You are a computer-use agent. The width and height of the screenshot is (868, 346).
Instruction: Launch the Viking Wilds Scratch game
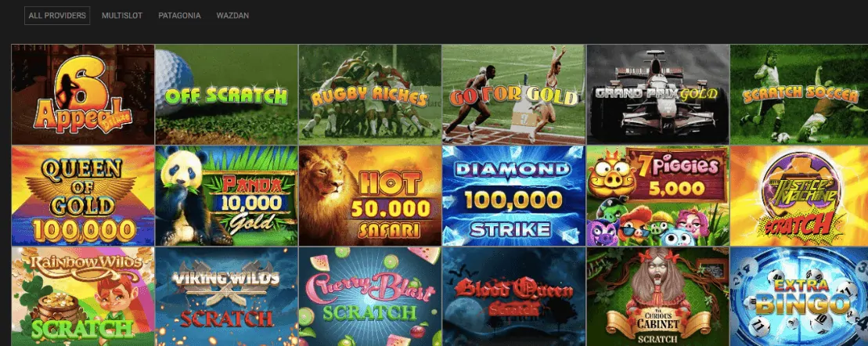click(226, 297)
